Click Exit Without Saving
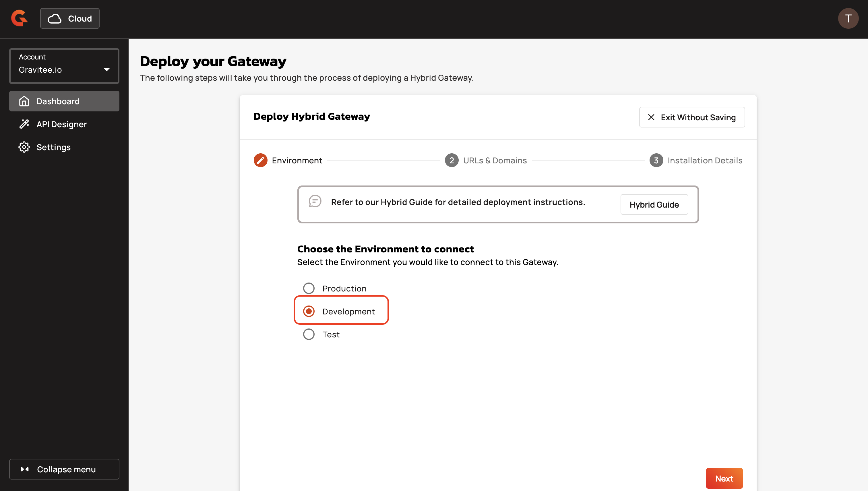This screenshot has width=868, height=491. pos(691,117)
